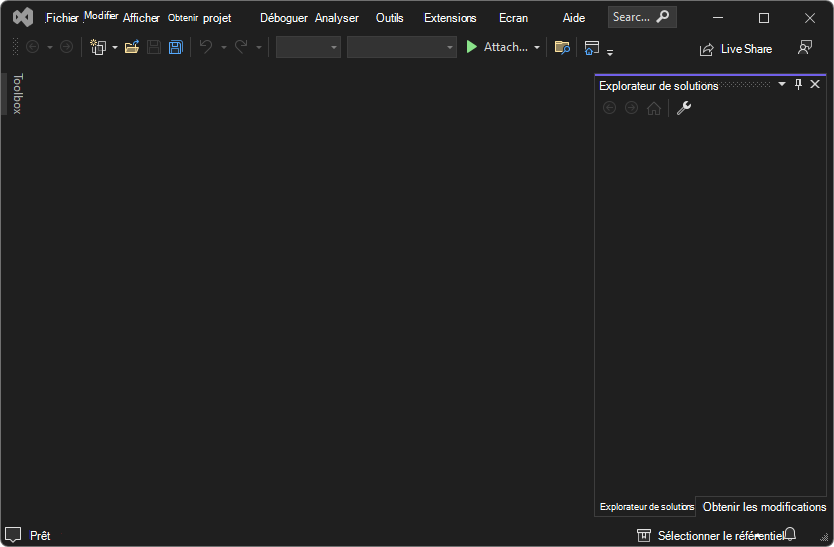
Task: Start debugging with green play icon
Action: click(x=471, y=47)
